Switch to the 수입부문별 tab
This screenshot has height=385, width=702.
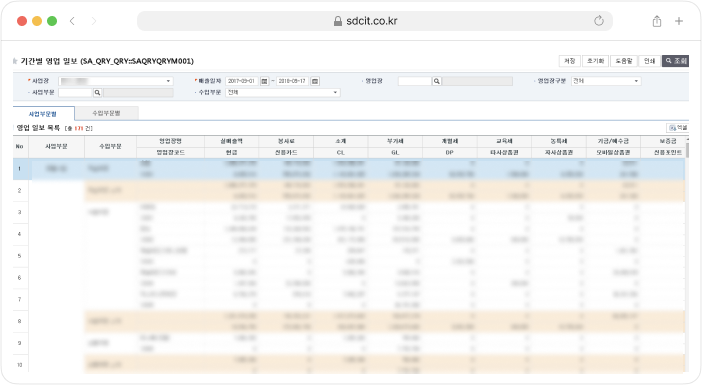coord(107,113)
